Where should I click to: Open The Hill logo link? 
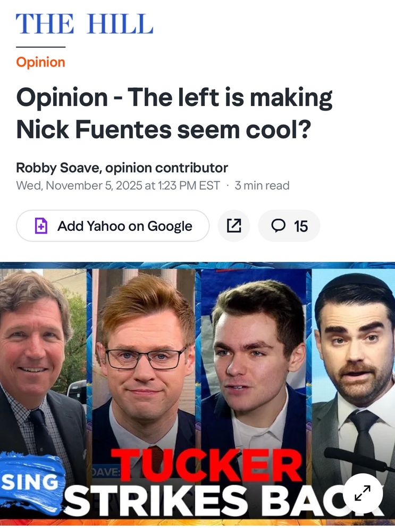click(85, 24)
